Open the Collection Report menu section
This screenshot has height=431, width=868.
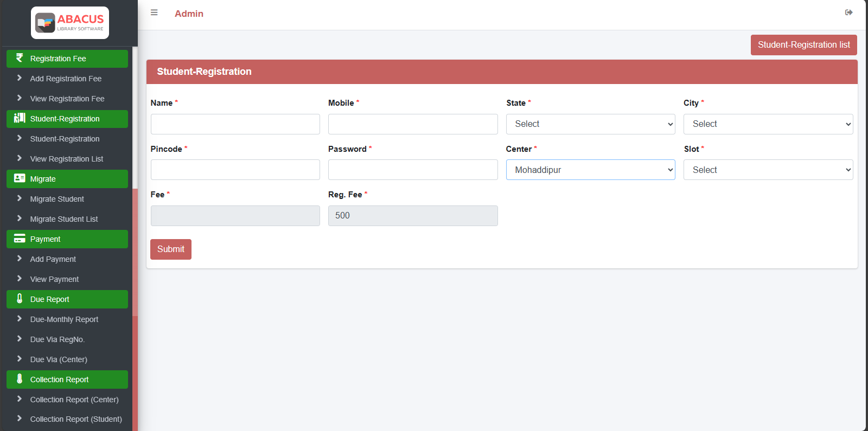tap(67, 379)
